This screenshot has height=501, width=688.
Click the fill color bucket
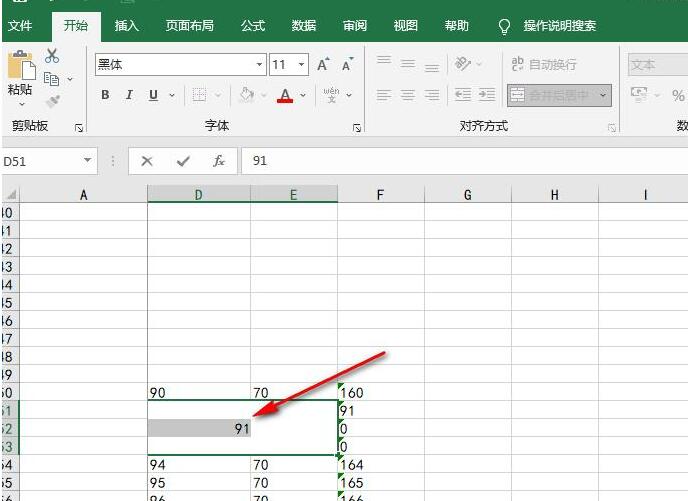coord(247,94)
